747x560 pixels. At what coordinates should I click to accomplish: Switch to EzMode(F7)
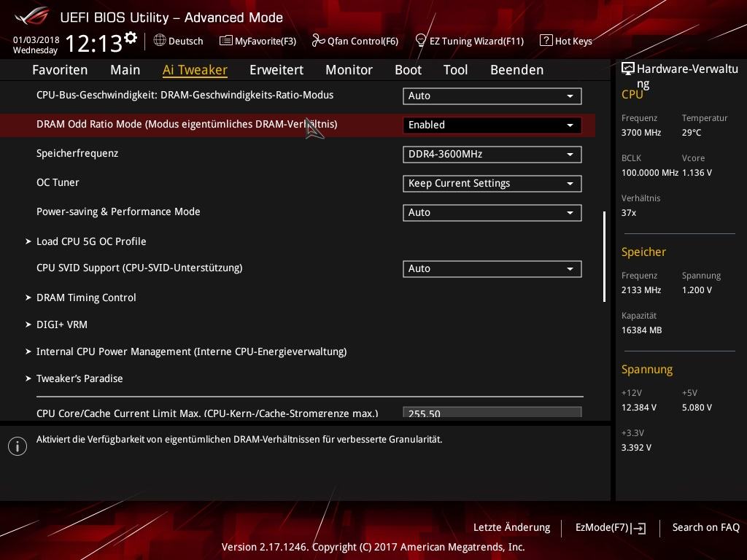pos(611,528)
